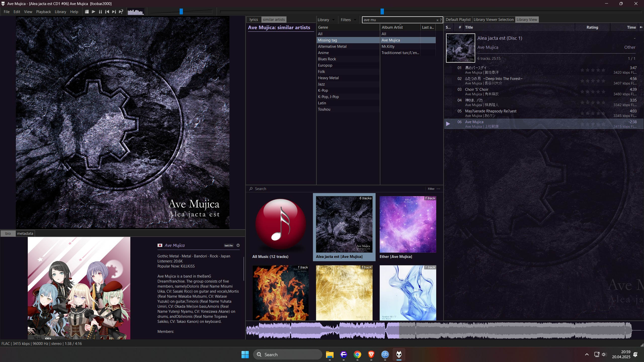Select track 05 Mas?uerade Rhapsody Re?uest

click(x=544, y=113)
